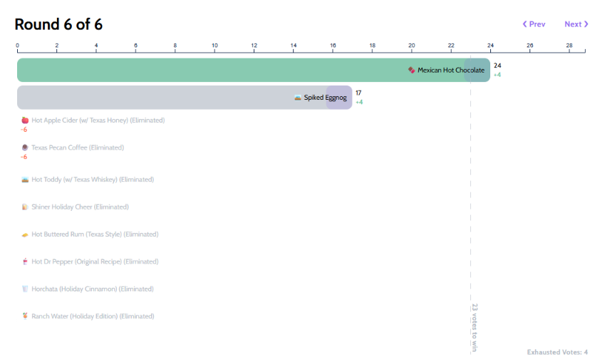Click the 24 vote total for Mexican Hot Chocolate
This screenshot has height=364, width=605.
click(497, 66)
